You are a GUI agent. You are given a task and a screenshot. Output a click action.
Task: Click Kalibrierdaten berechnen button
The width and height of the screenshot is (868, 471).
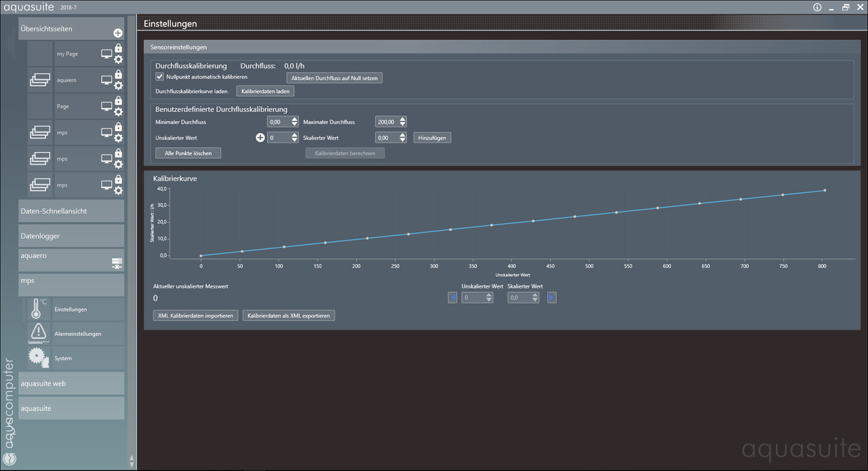click(345, 153)
